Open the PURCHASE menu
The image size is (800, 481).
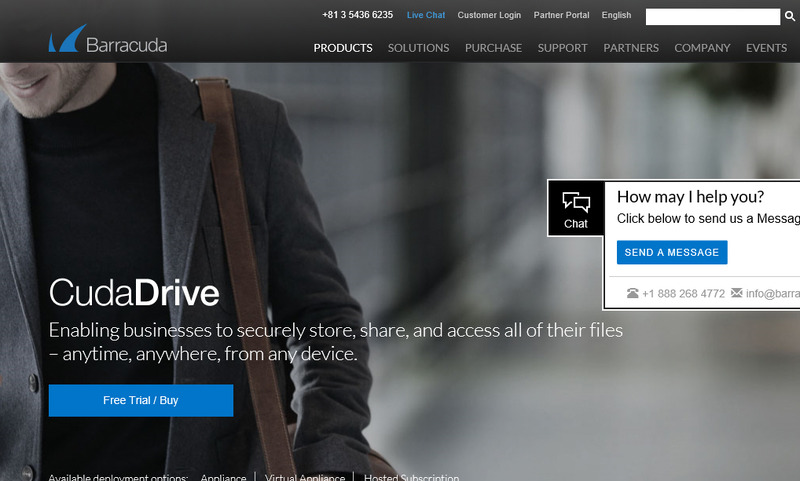[x=493, y=48]
